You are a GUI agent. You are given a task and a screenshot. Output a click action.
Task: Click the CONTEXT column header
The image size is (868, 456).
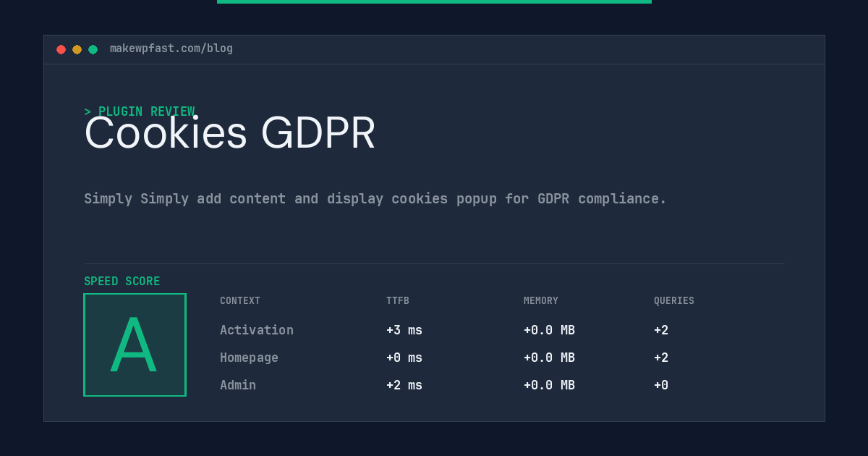pyautogui.click(x=240, y=301)
